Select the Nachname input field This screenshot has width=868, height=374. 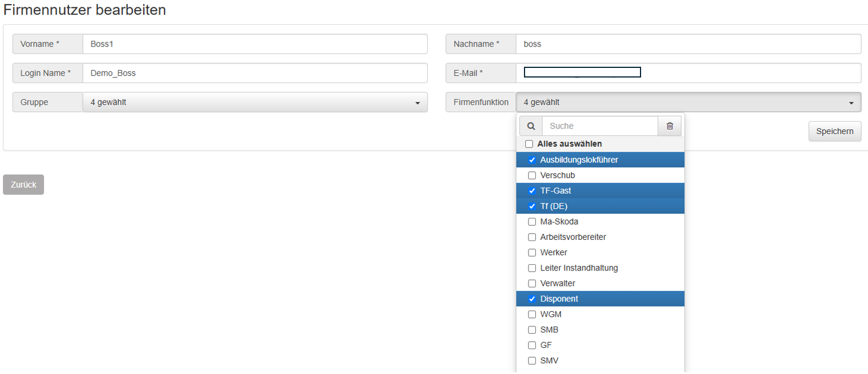click(688, 44)
